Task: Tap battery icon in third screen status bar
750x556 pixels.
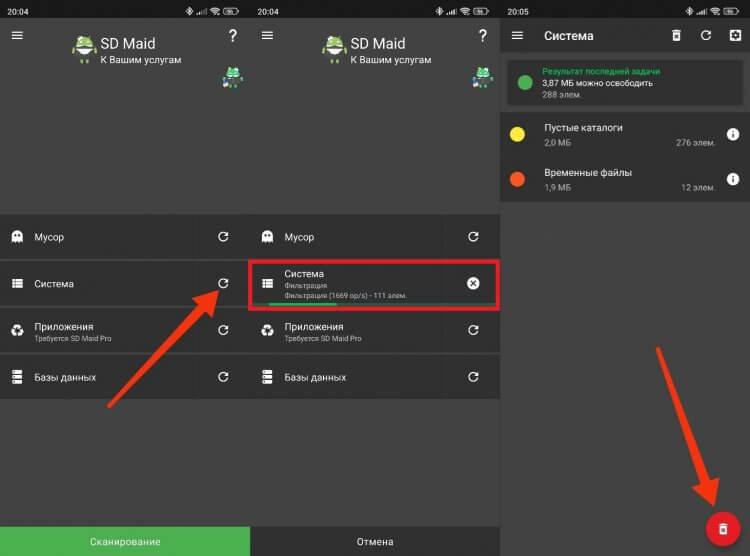Action: click(x=731, y=11)
